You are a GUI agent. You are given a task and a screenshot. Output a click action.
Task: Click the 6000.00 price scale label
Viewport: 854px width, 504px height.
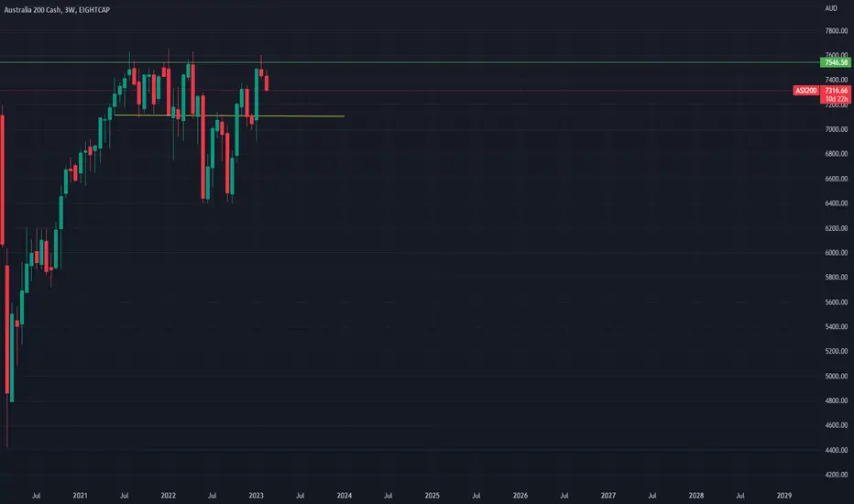tap(837, 253)
